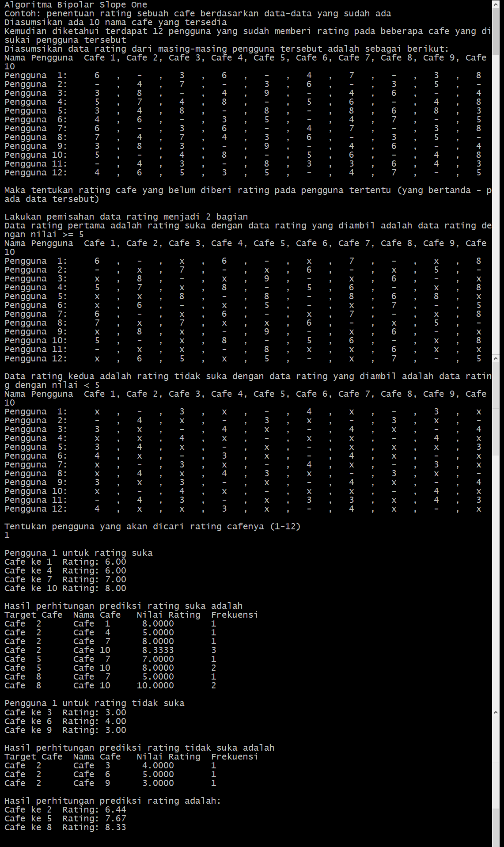Click the middle scroll-up arrow on the right edge
The width and height of the screenshot is (504, 847).
pos(496,357)
